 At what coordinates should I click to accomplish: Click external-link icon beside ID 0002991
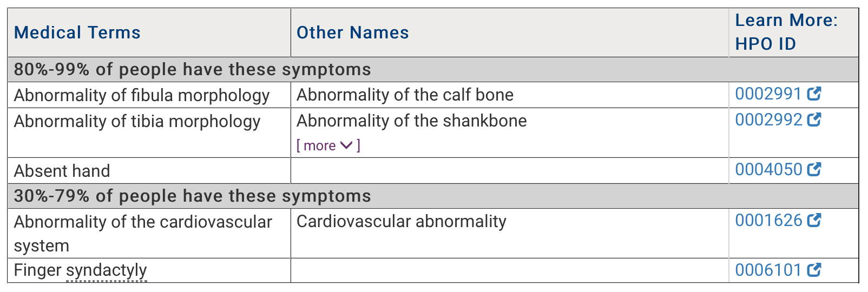click(814, 94)
